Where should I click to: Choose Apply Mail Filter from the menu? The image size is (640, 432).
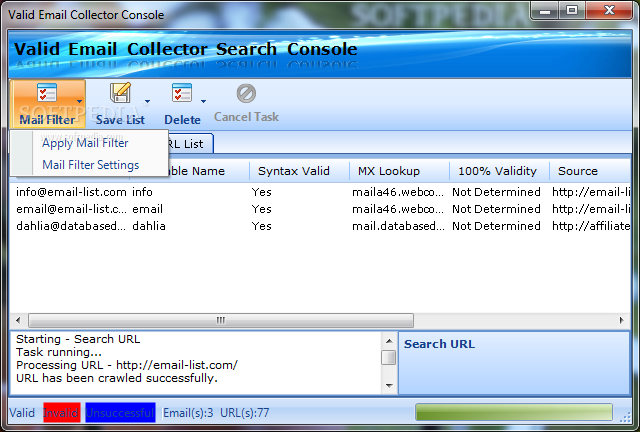coord(85,143)
